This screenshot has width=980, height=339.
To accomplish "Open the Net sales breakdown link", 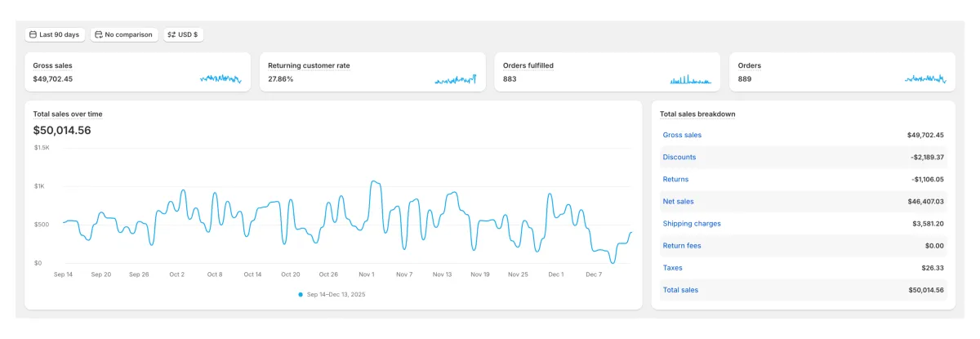I will 679,201.
